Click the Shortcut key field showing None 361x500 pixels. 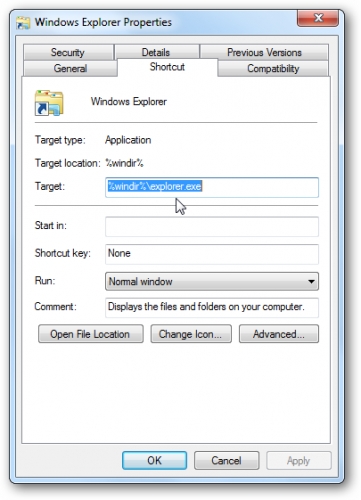(x=212, y=254)
